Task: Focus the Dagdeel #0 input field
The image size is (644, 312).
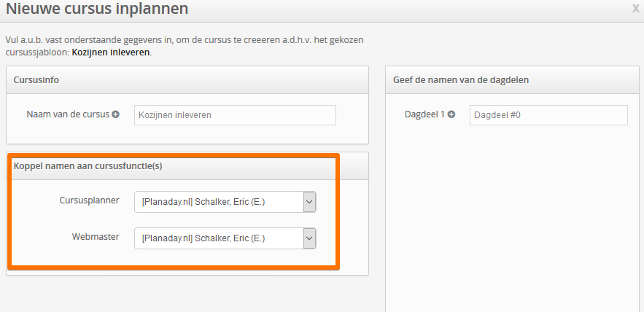Action: point(548,115)
